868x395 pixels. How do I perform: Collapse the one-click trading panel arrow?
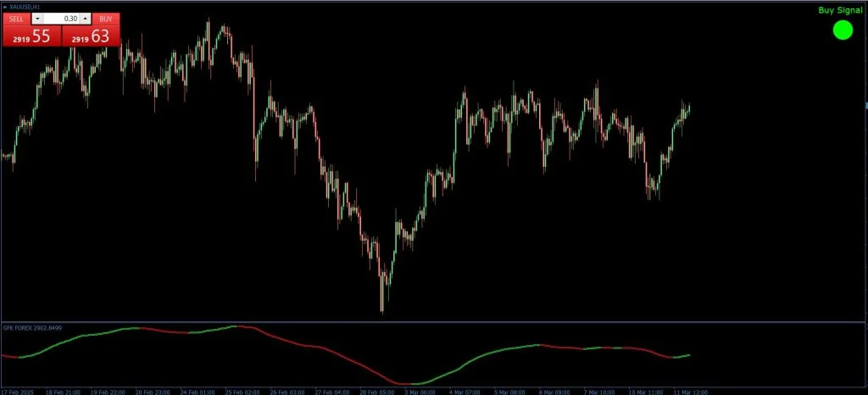click(x=5, y=7)
